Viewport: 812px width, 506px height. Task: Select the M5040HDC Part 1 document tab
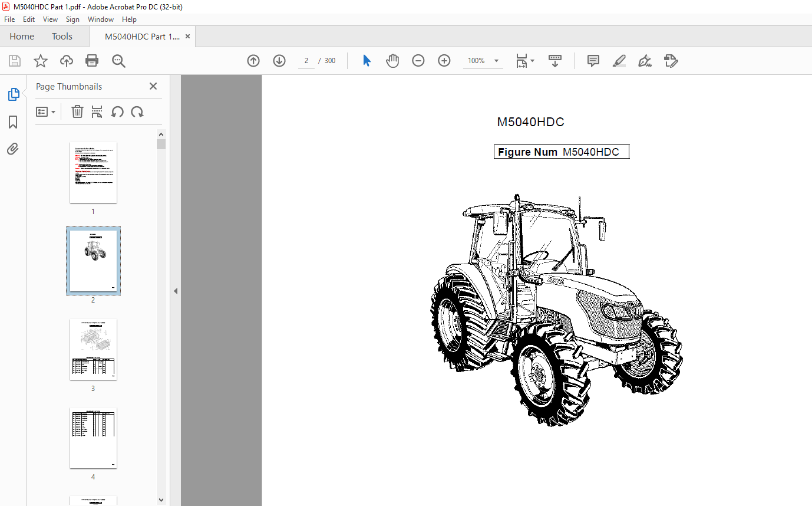pos(142,37)
